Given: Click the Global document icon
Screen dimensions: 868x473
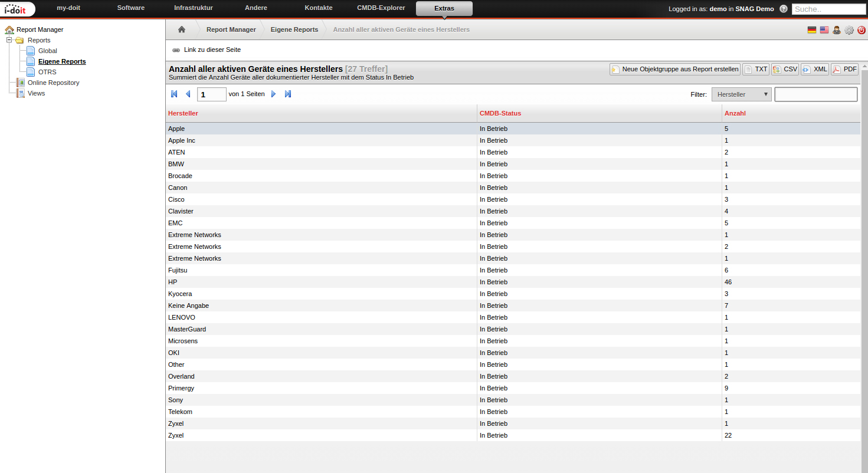Looking at the screenshot, I should click(x=31, y=51).
